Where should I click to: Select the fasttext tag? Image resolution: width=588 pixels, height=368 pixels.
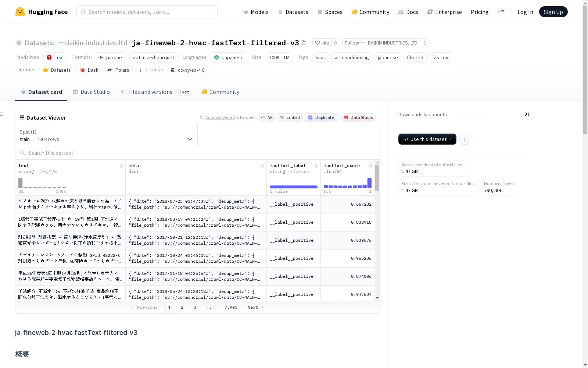441,57
